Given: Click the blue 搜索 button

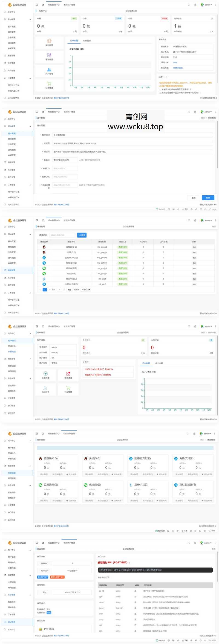Looking at the screenshot, I should click(x=82, y=235).
